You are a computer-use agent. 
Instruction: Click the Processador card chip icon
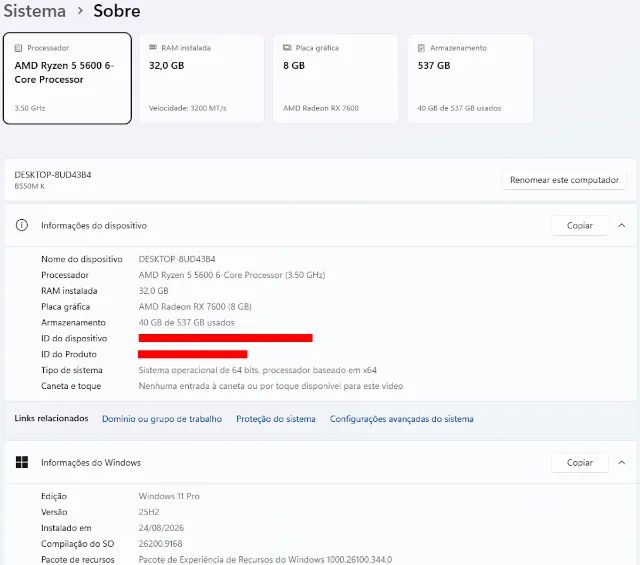[x=18, y=48]
